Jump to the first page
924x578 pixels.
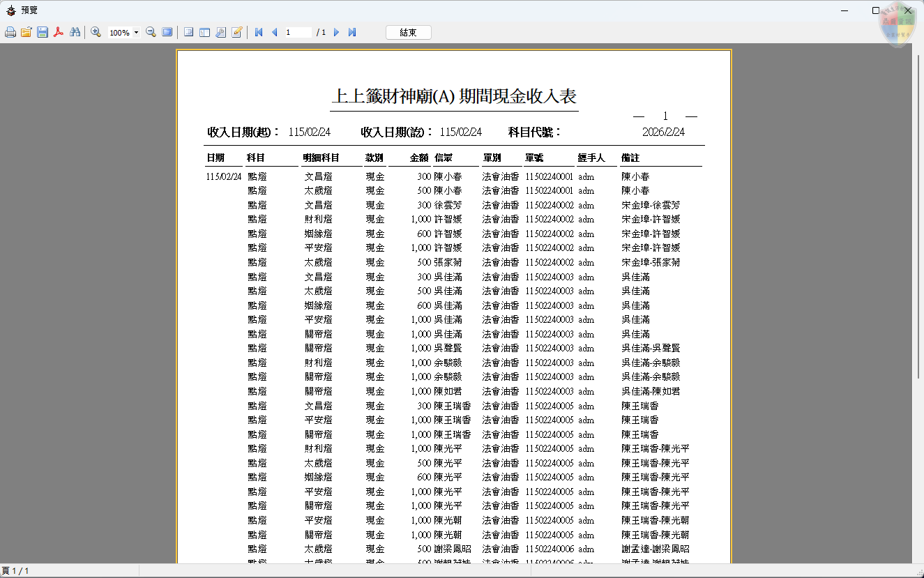point(259,32)
